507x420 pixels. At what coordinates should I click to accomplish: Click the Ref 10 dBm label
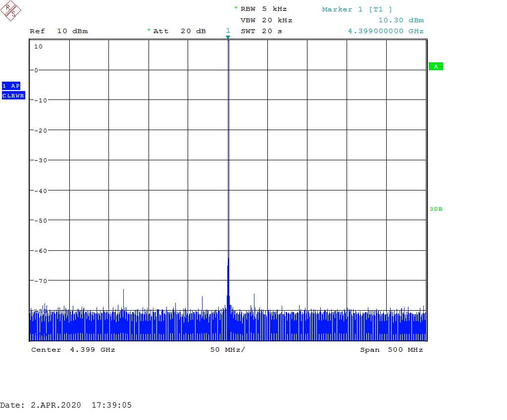pos(59,31)
